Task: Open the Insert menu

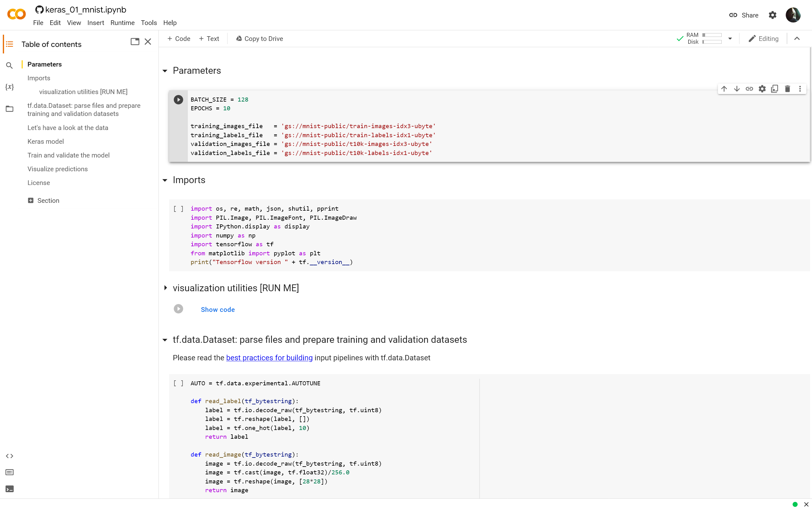Action: tap(96, 22)
